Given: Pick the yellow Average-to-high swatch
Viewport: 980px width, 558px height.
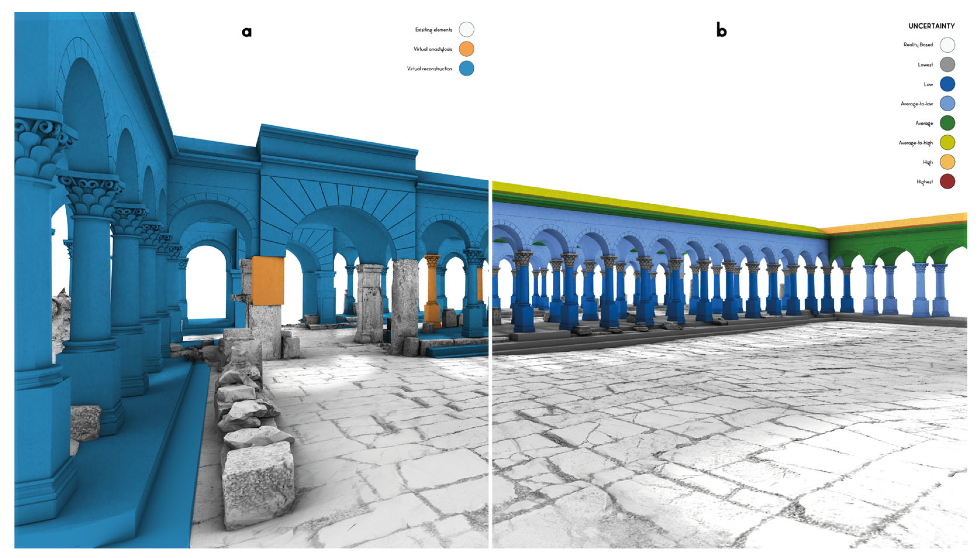Looking at the screenshot, I should coord(947,143).
